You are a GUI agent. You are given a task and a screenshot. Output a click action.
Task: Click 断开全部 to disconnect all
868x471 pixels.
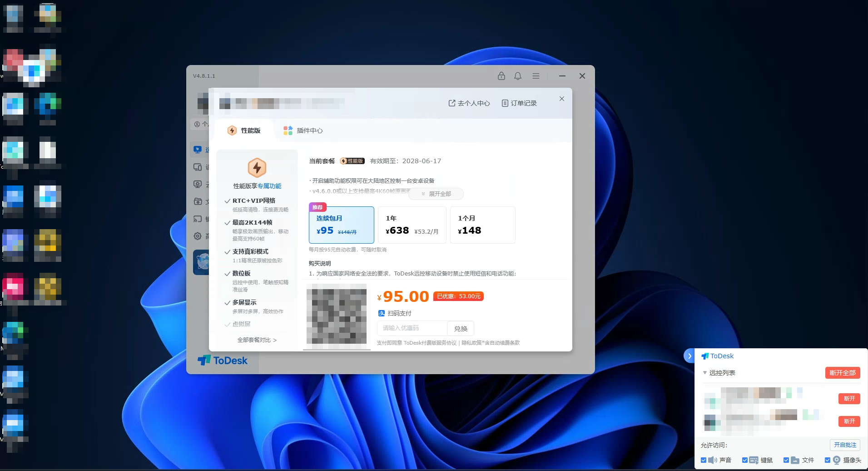[843, 373]
